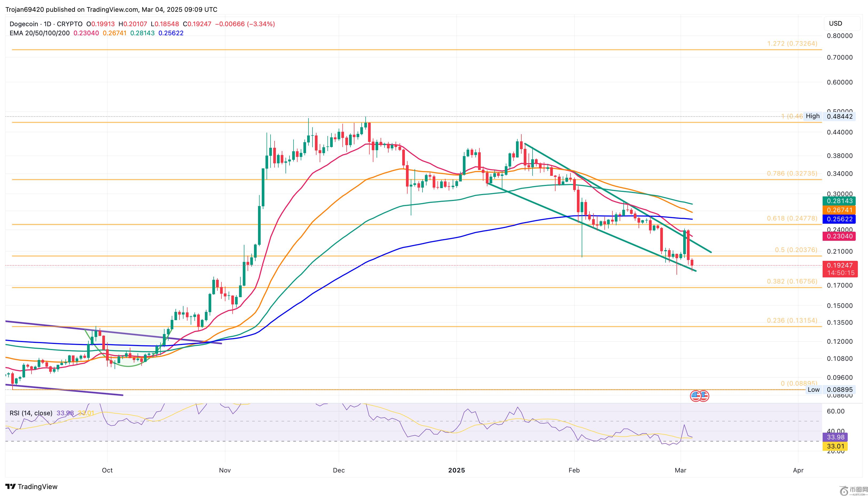Click the purple RSI value tag 33.98
The image size is (868, 496).
point(835,437)
